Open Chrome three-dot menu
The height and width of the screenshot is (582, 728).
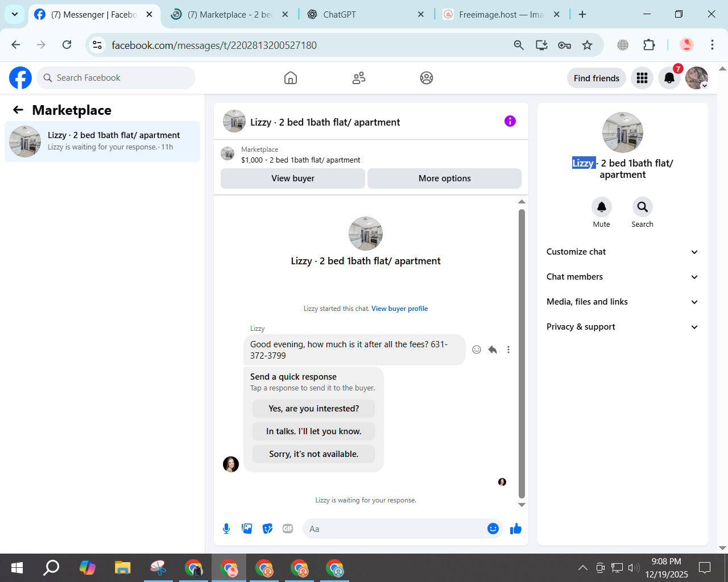tap(712, 45)
